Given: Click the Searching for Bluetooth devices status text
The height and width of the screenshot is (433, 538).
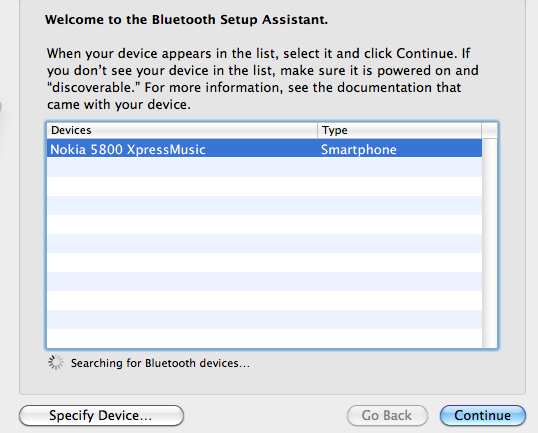Looking at the screenshot, I should click(x=160, y=363).
